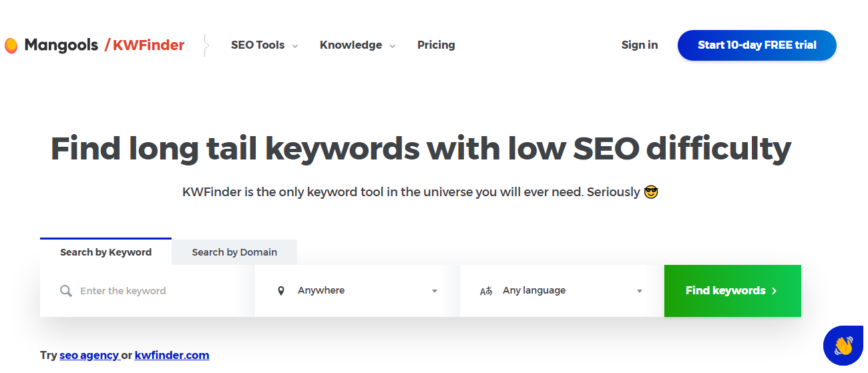Click the red KWFinder brand link
The width and height of the screenshot is (868, 373).
(148, 45)
